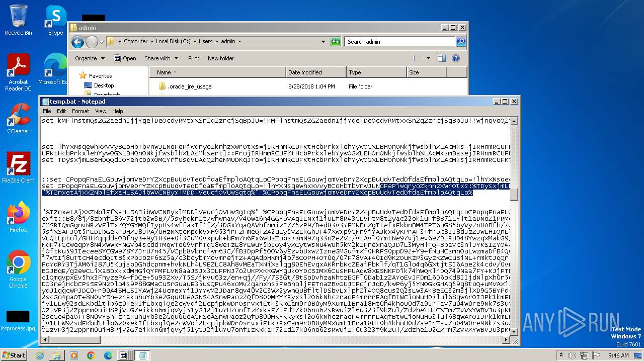Click Users in the address breadcrumb
644x362 pixels.
205,42
